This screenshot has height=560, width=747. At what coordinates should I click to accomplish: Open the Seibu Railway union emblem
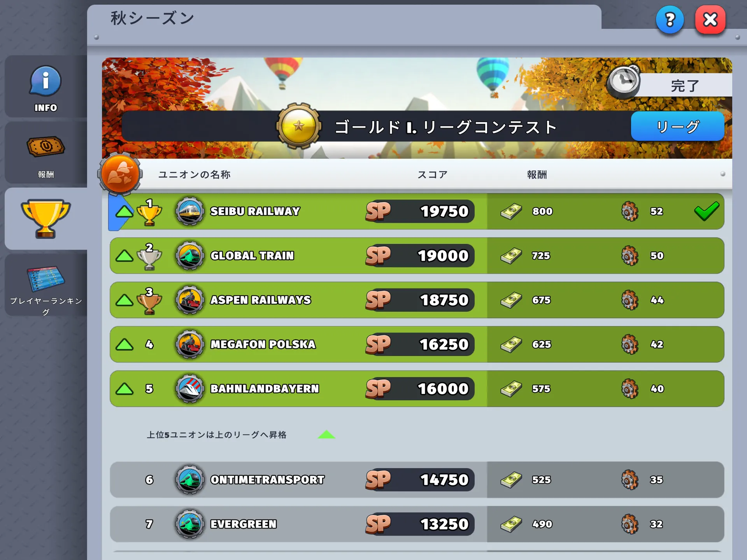[189, 211]
